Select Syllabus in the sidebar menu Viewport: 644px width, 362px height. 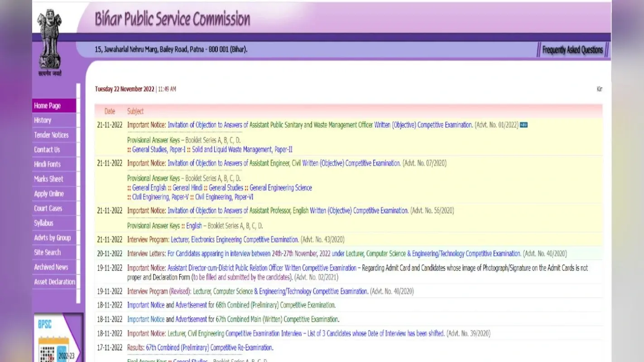pyautogui.click(x=54, y=223)
